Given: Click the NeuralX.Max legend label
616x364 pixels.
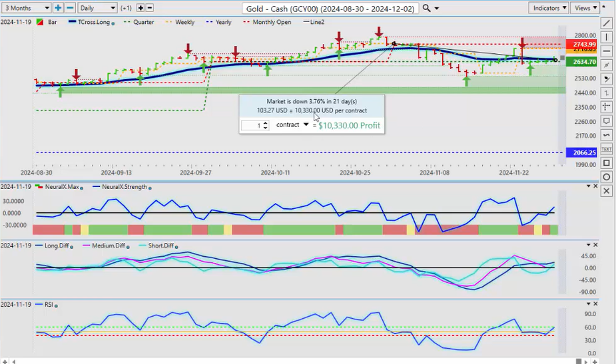Looking at the screenshot, I should [62, 187].
